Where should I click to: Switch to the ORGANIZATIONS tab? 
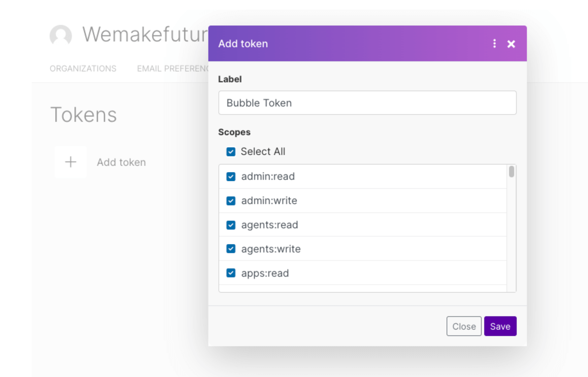pyautogui.click(x=83, y=69)
